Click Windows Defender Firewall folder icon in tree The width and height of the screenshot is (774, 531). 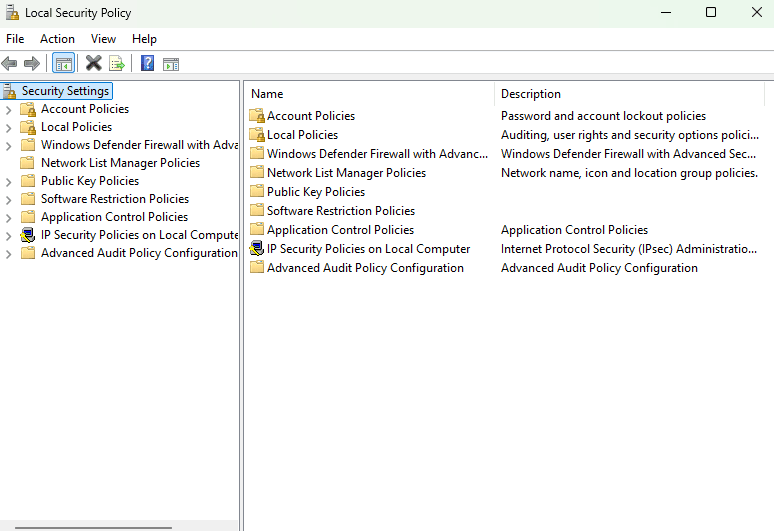pyautogui.click(x=28, y=145)
